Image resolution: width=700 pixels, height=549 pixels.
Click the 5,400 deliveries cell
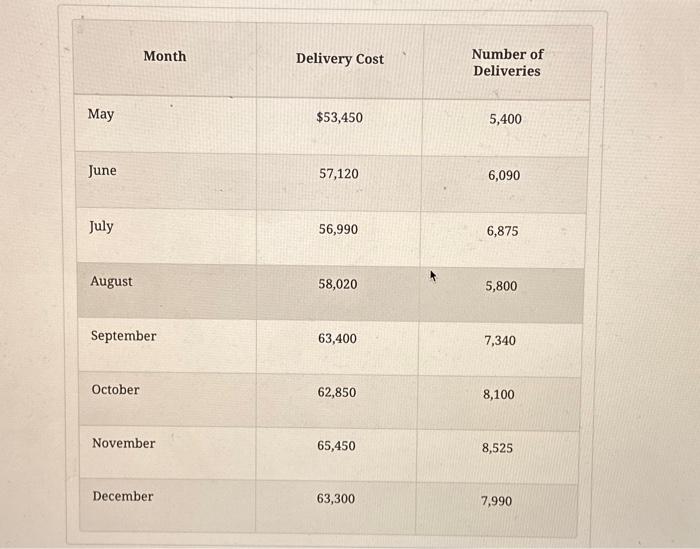505,119
